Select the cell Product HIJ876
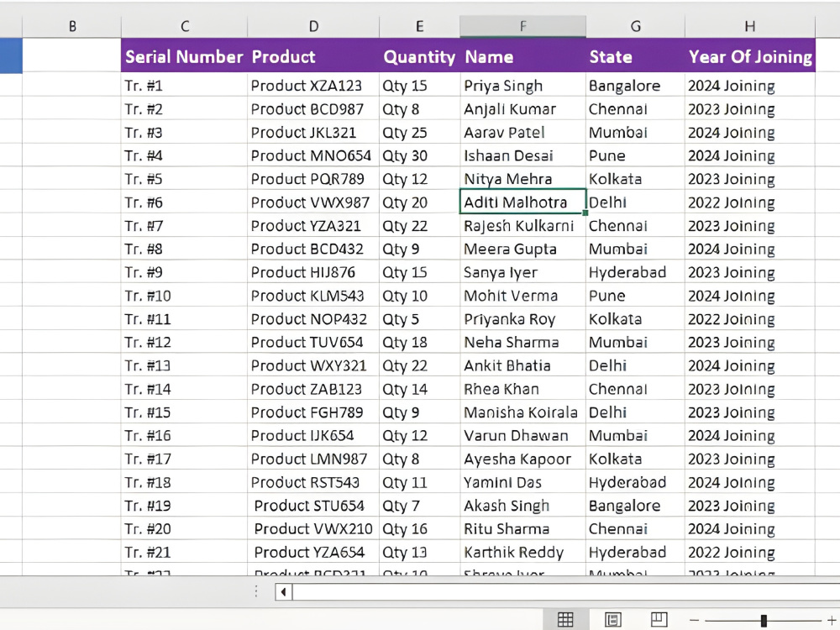 pyautogui.click(x=313, y=272)
